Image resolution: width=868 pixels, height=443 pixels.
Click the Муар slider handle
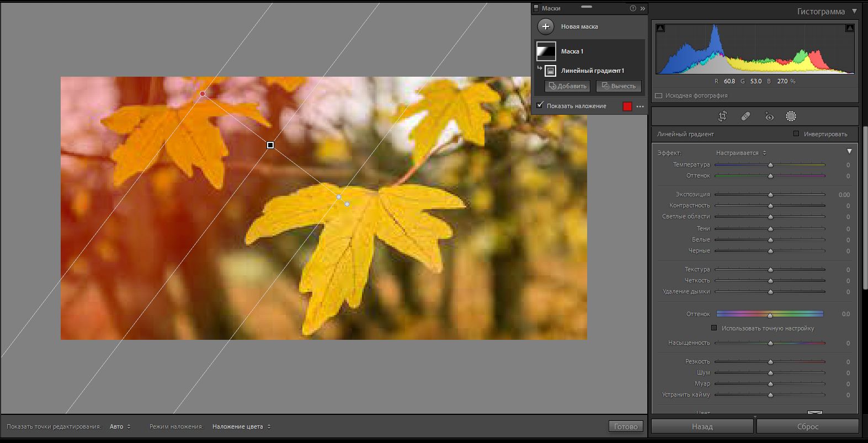click(x=770, y=384)
